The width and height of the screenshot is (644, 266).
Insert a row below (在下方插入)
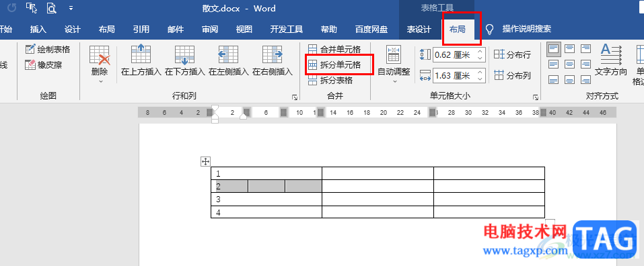(x=185, y=60)
